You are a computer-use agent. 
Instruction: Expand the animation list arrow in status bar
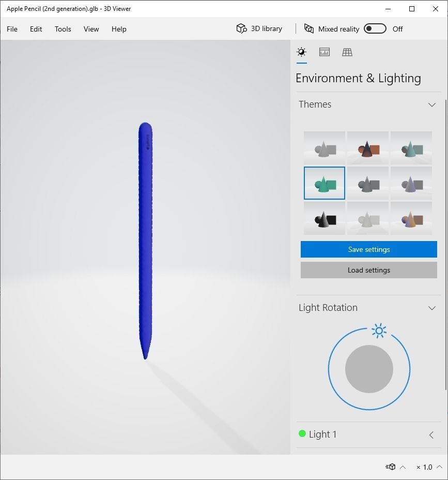(x=403, y=467)
